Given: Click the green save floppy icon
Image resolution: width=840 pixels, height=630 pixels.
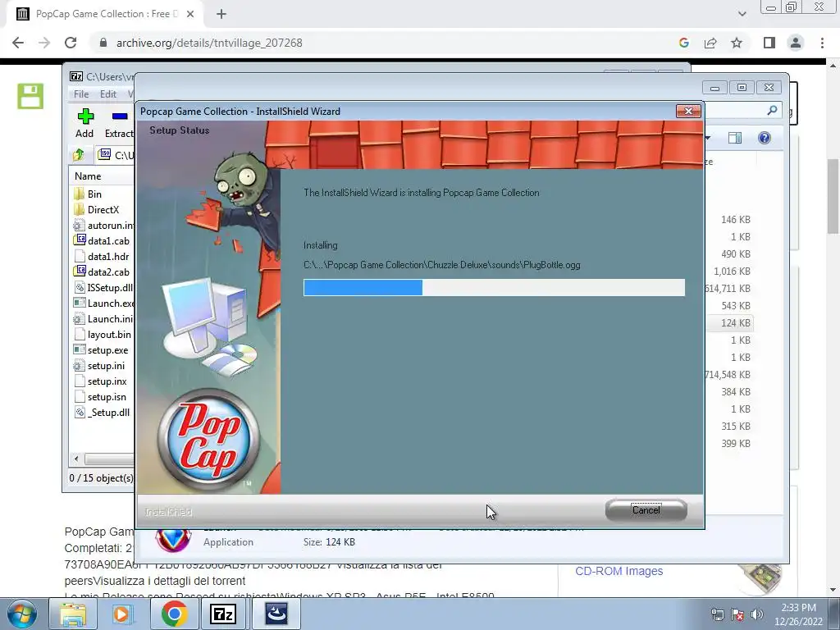Looking at the screenshot, I should click(x=30, y=97).
